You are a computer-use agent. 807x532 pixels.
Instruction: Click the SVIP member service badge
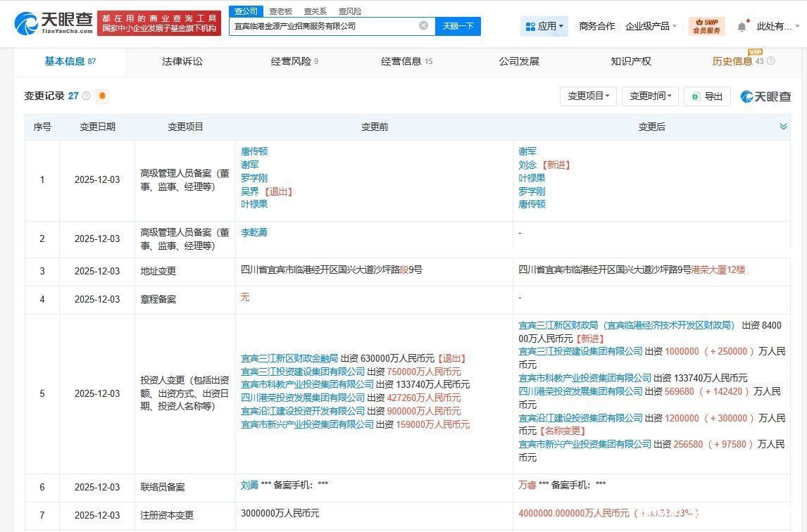tap(706, 26)
